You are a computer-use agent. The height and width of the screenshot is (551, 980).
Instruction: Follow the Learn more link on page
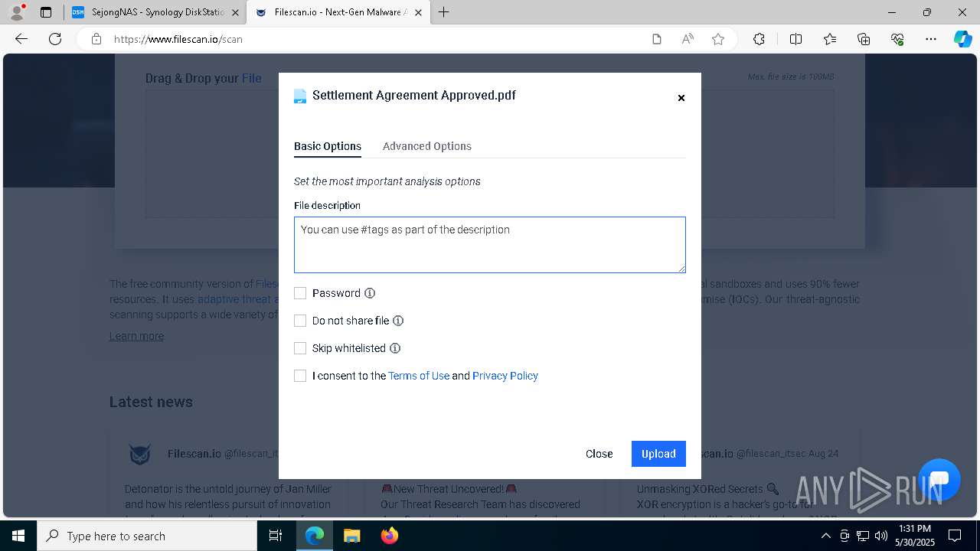coord(136,336)
